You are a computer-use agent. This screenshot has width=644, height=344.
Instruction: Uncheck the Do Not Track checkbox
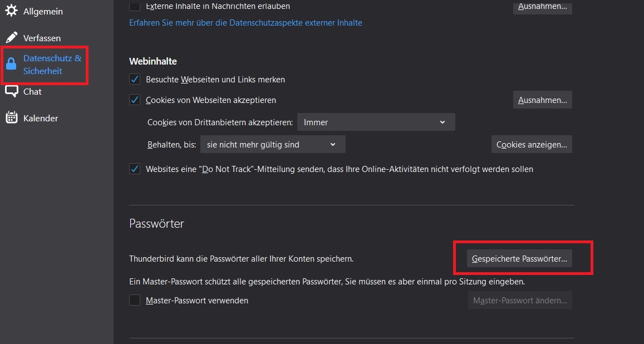(135, 169)
